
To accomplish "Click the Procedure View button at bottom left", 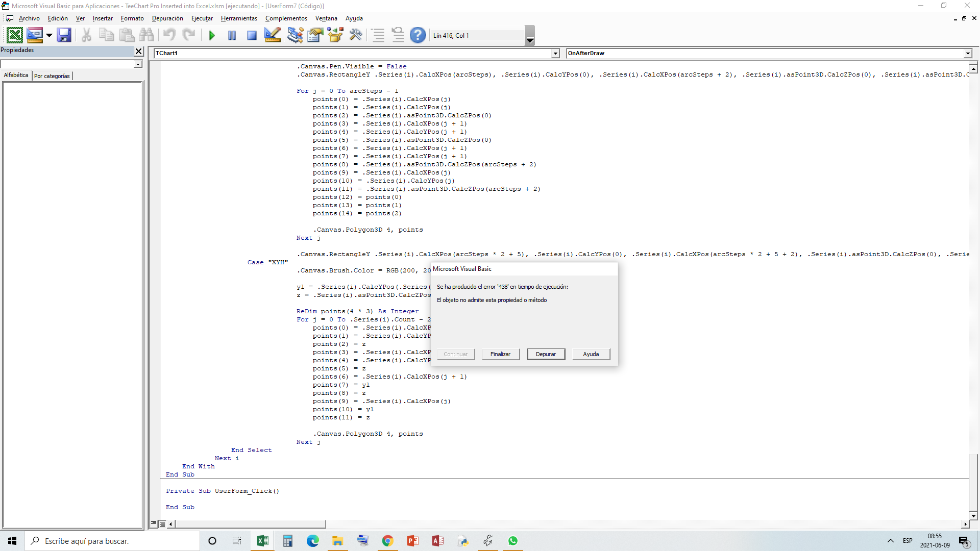I will point(154,523).
